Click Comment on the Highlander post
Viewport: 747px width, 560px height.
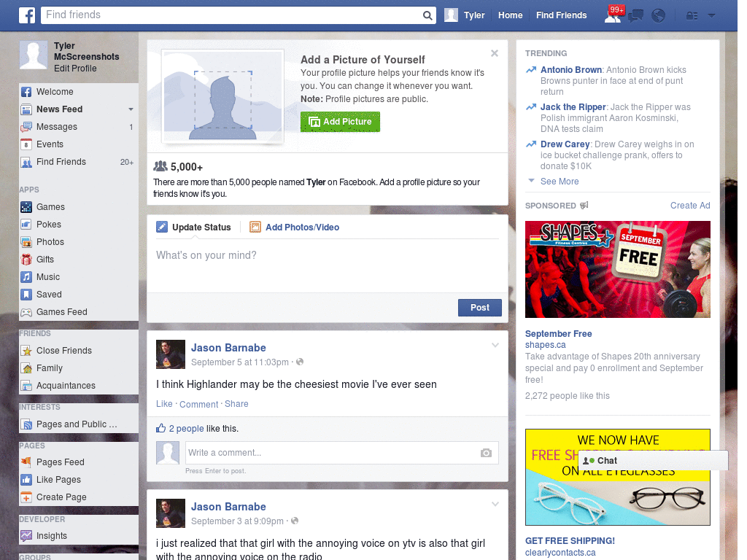(x=198, y=404)
